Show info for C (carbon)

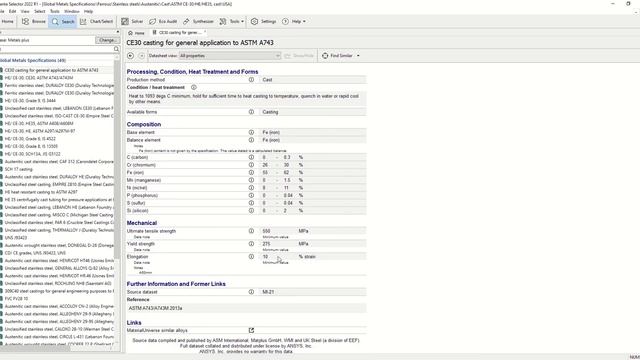[251, 157]
